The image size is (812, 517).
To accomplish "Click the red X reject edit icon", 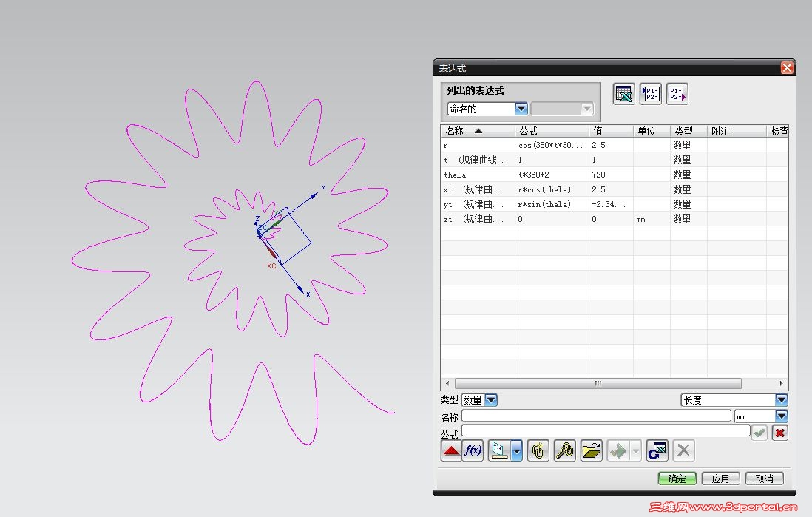I will (x=780, y=433).
